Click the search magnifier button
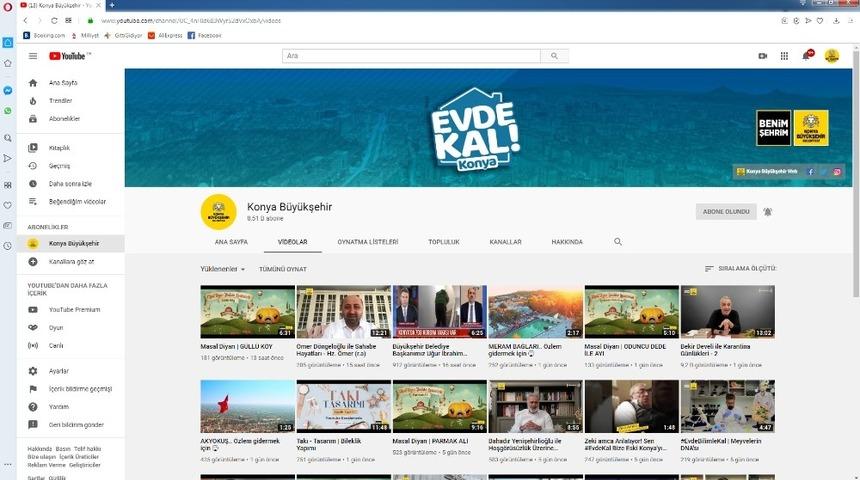This screenshot has height=480, width=860. 555,56
